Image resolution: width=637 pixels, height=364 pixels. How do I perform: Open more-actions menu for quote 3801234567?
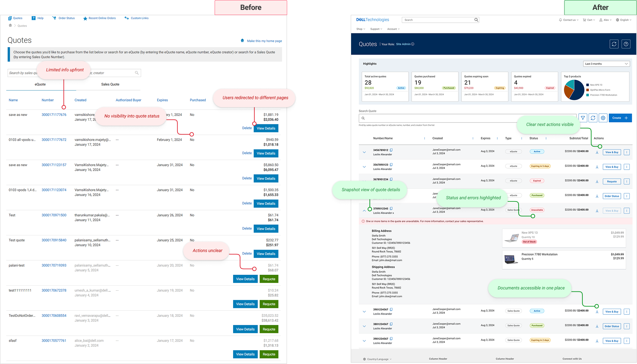pos(627,326)
